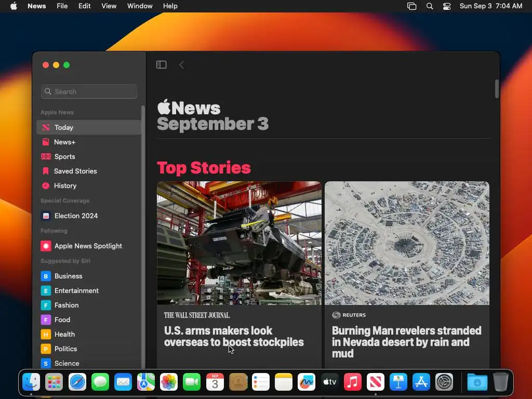Choose the Fashion topic icon

[x=46, y=305]
